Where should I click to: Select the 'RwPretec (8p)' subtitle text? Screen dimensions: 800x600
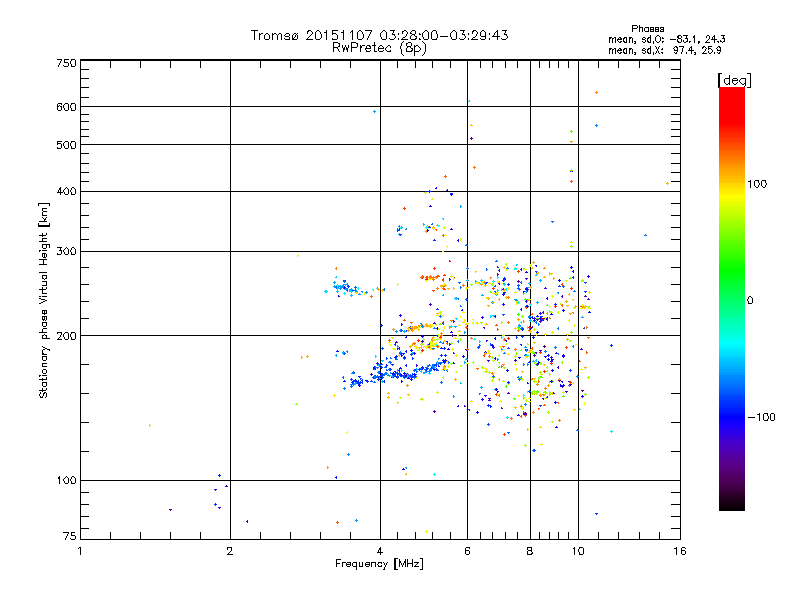[379, 48]
